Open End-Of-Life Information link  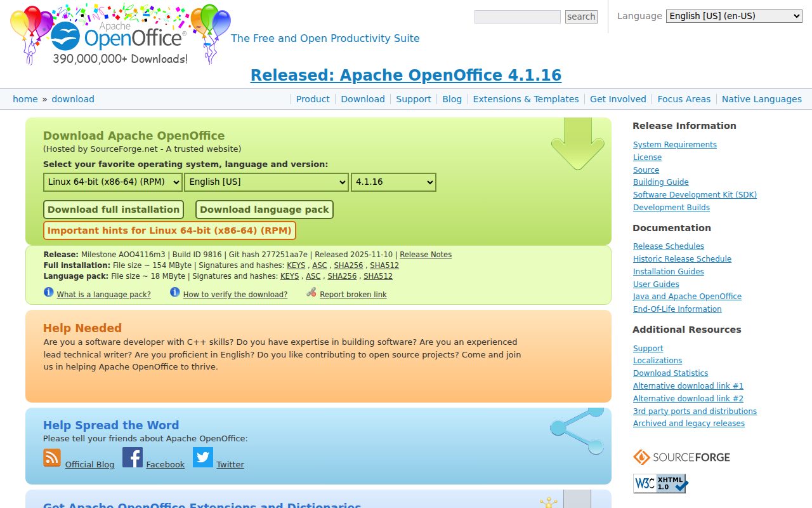click(x=678, y=309)
